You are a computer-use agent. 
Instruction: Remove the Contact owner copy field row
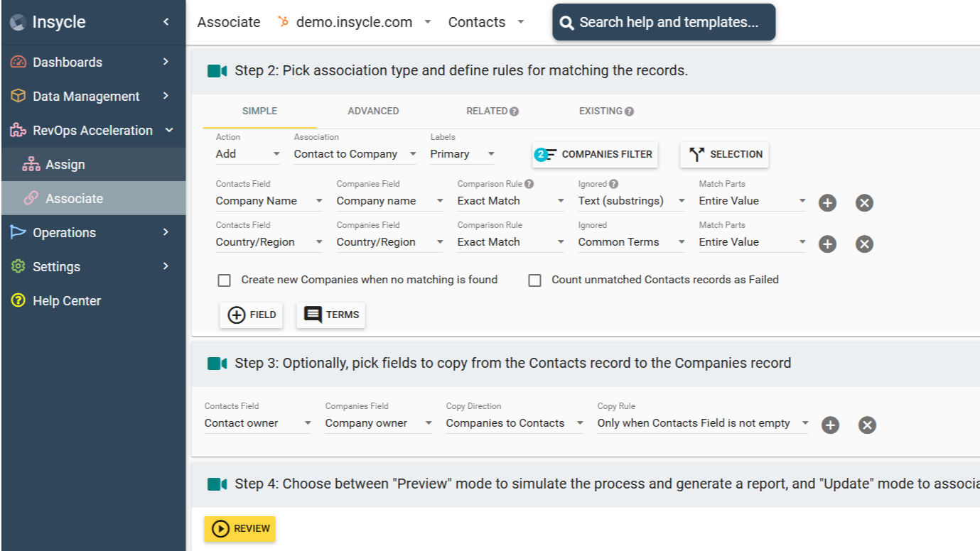click(x=867, y=425)
